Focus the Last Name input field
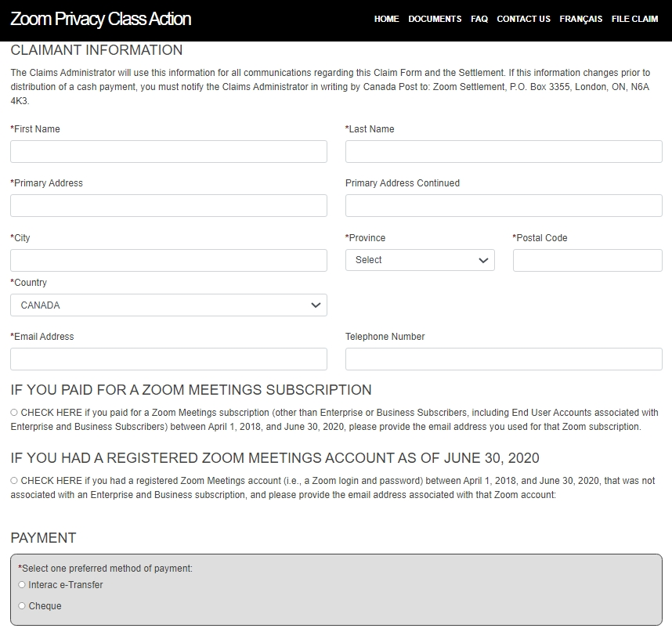The height and width of the screenshot is (632, 672). point(504,152)
